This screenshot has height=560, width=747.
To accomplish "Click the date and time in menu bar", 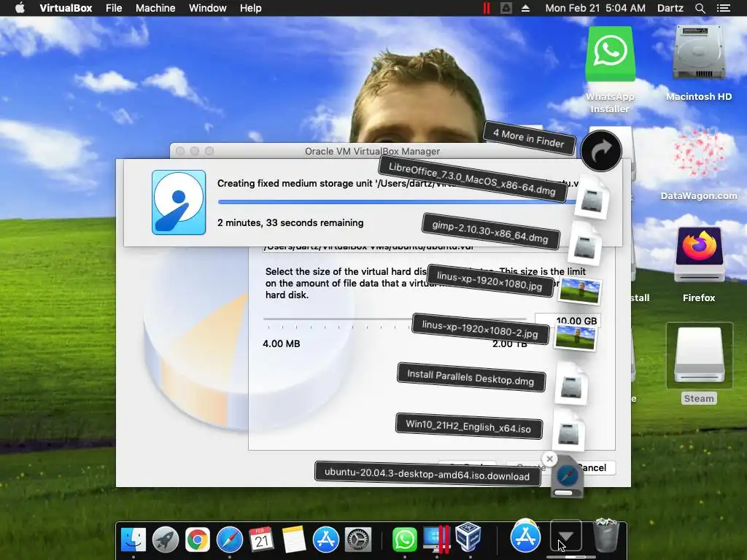I will point(595,8).
